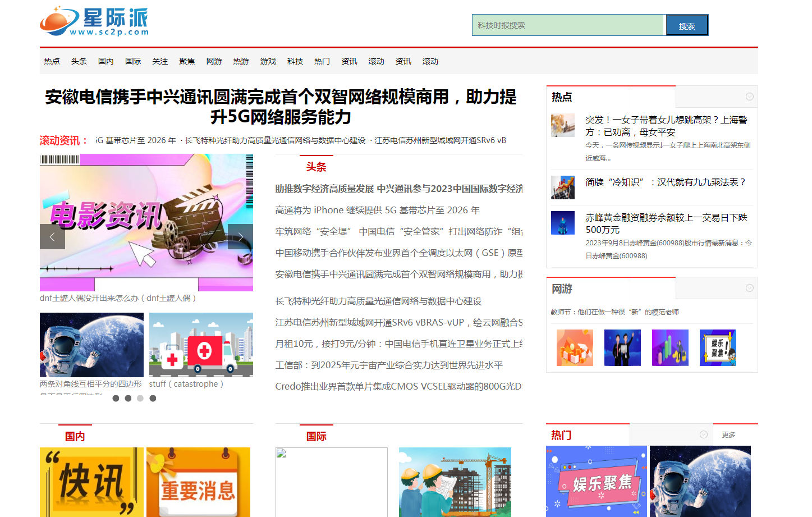Open article 工信部：到2025年元宇宙产业
This screenshot has height=517, width=812.
[x=389, y=365]
